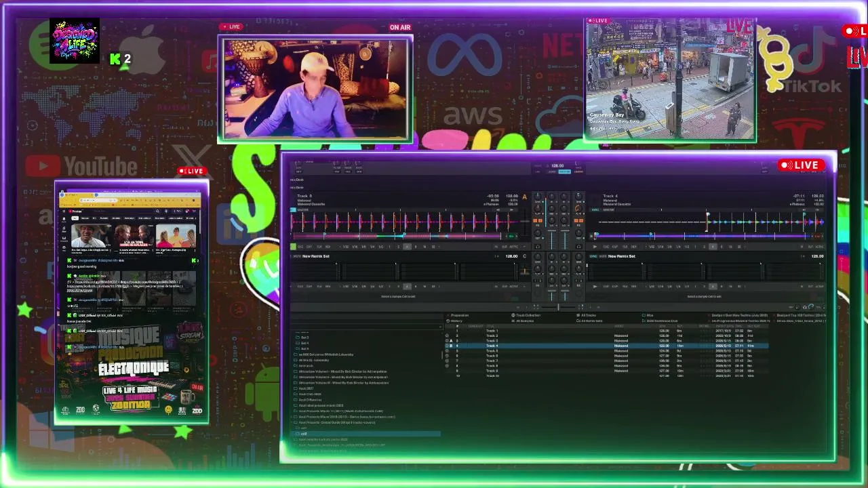Click the play icon on remix deck D
The image size is (868, 488).
click(595, 286)
